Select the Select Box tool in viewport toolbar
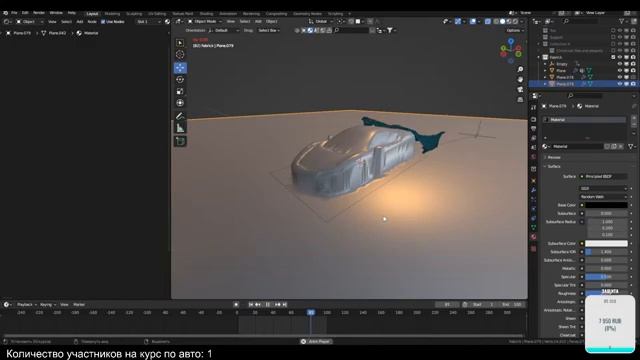Viewport: 640px width, 360px height. (x=180, y=43)
